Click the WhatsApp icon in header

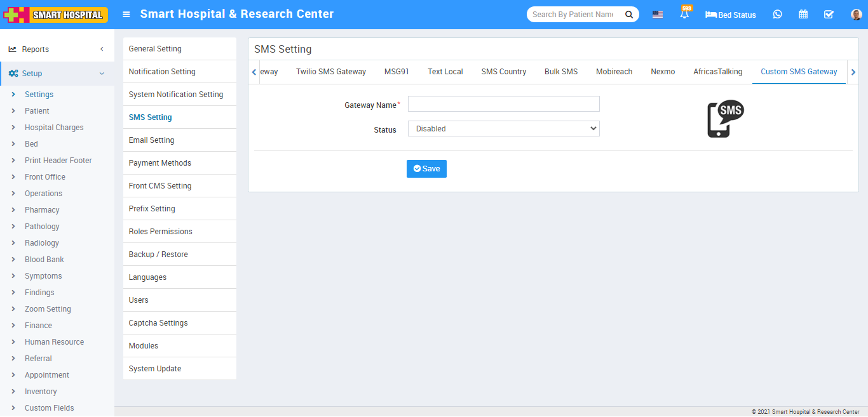pos(777,15)
